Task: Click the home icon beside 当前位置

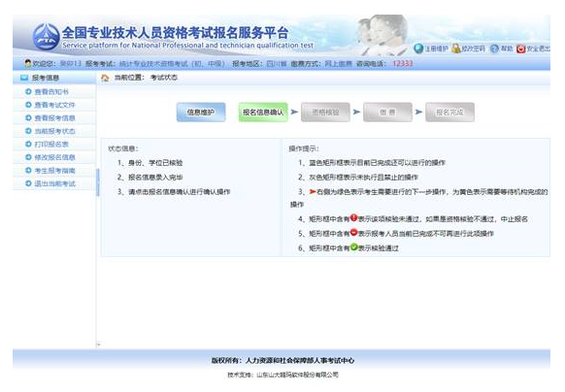Action: coord(105,78)
